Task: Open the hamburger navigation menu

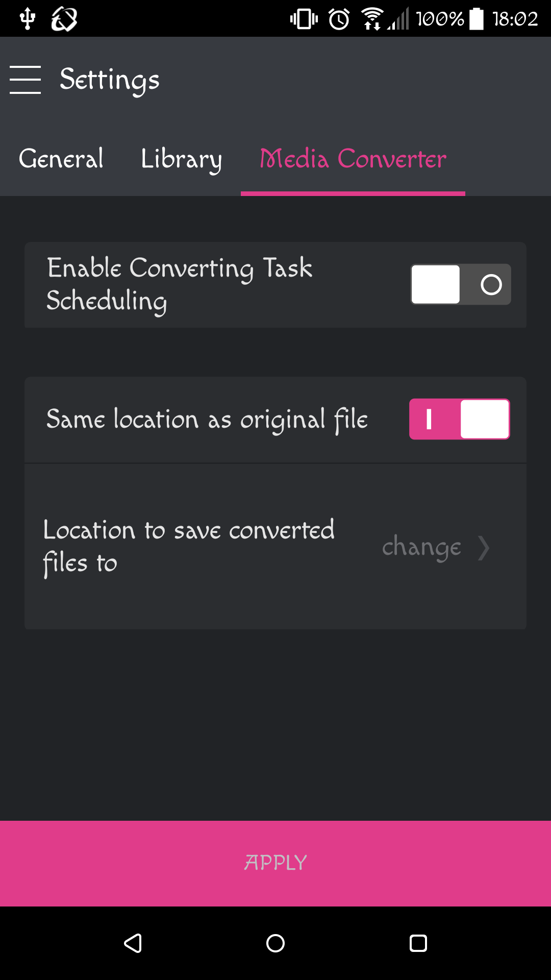Action: click(25, 80)
